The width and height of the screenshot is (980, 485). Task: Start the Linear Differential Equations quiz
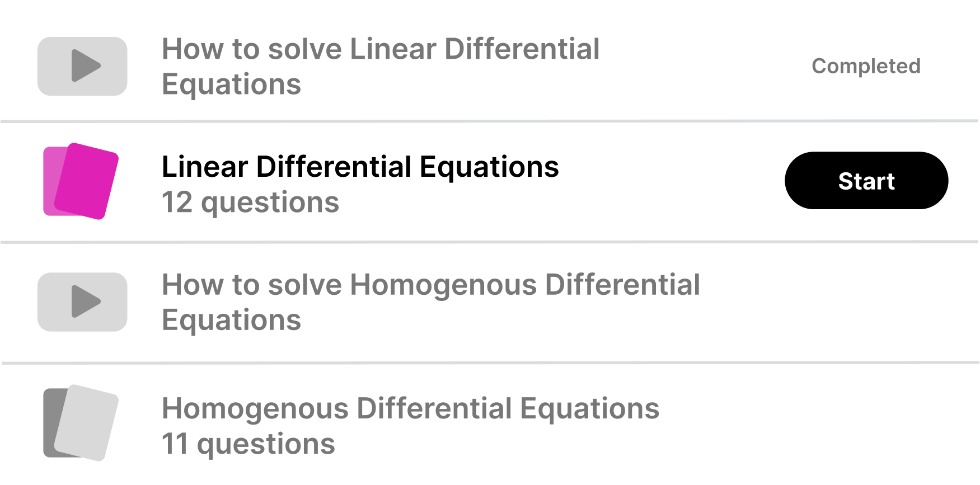pyautogui.click(x=866, y=181)
